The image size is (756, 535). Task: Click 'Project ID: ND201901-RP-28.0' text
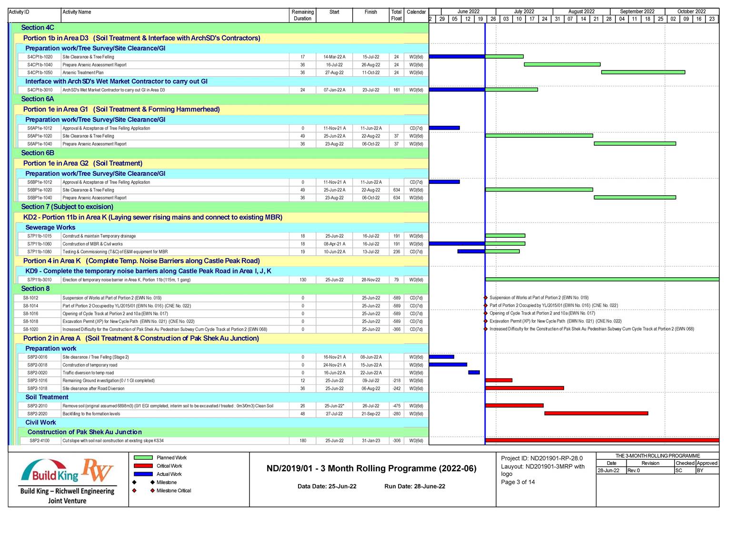coord(542,458)
